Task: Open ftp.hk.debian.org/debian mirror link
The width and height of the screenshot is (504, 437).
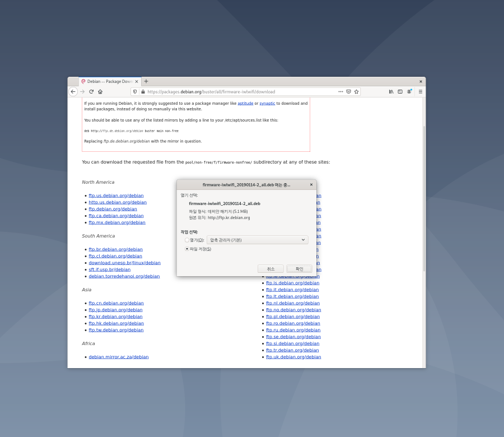Action: point(116,323)
